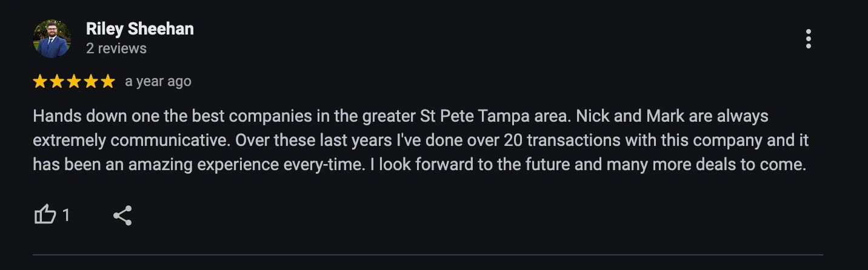Click the fifth yellow rating star
868x270 pixels.
pyautogui.click(x=108, y=82)
